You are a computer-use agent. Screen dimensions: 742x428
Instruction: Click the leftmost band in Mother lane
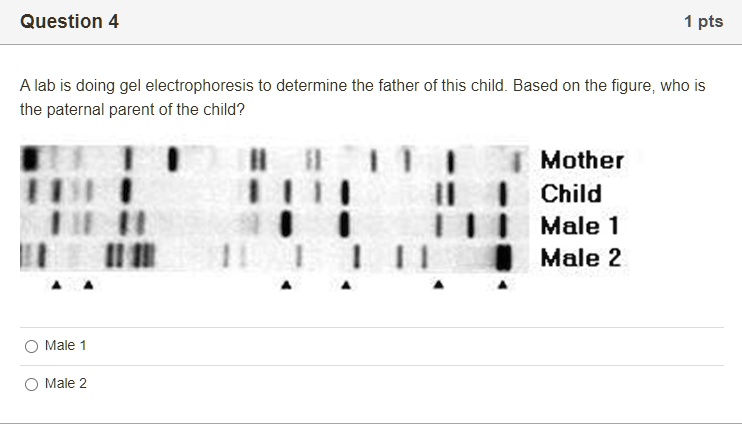(x=30, y=159)
